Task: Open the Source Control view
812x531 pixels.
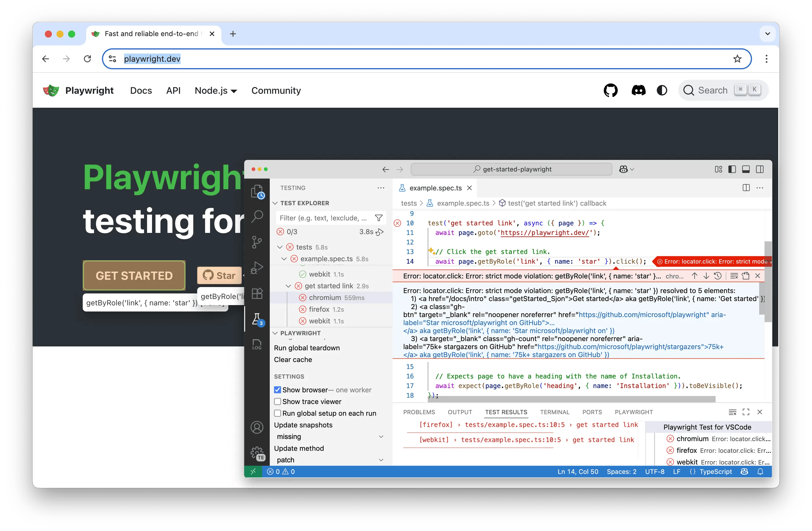Action: (257, 242)
